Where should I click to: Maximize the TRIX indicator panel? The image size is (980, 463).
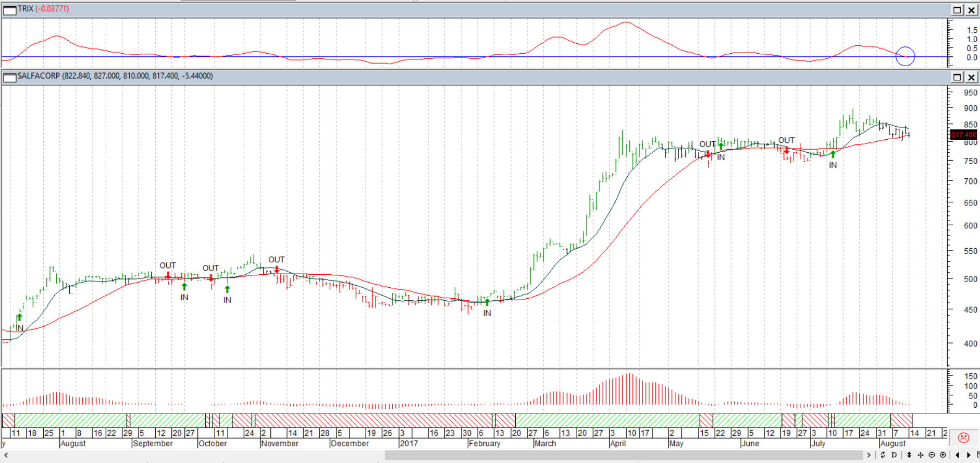pos(957,10)
